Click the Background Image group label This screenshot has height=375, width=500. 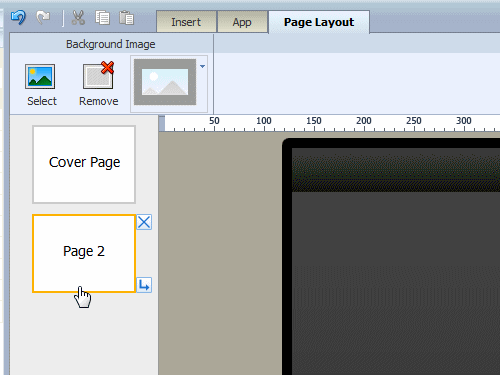pyautogui.click(x=110, y=44)
